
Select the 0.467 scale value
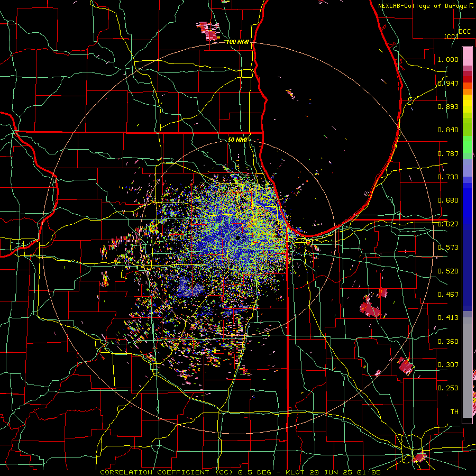(x=448, y=295)
